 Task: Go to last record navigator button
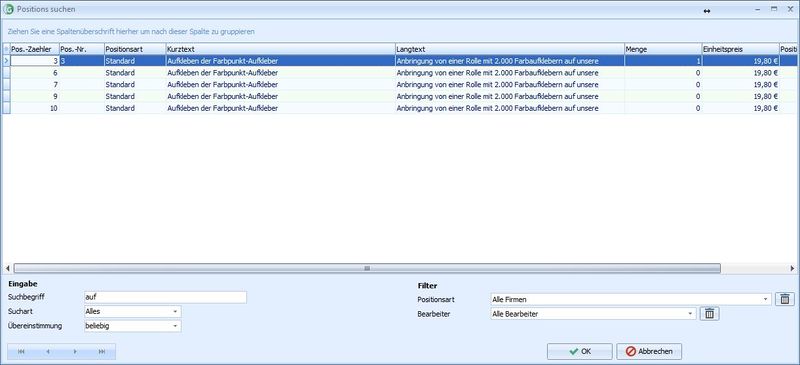(x=102, y=352)
